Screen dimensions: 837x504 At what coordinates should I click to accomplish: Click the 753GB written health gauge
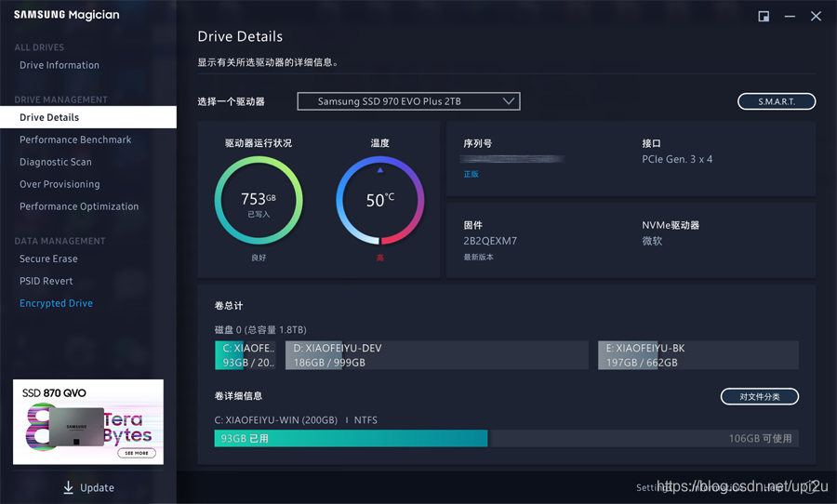[259, 200]
